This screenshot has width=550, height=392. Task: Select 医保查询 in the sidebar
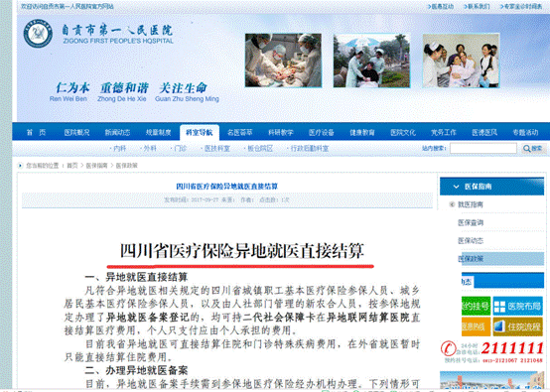(471, 222)
